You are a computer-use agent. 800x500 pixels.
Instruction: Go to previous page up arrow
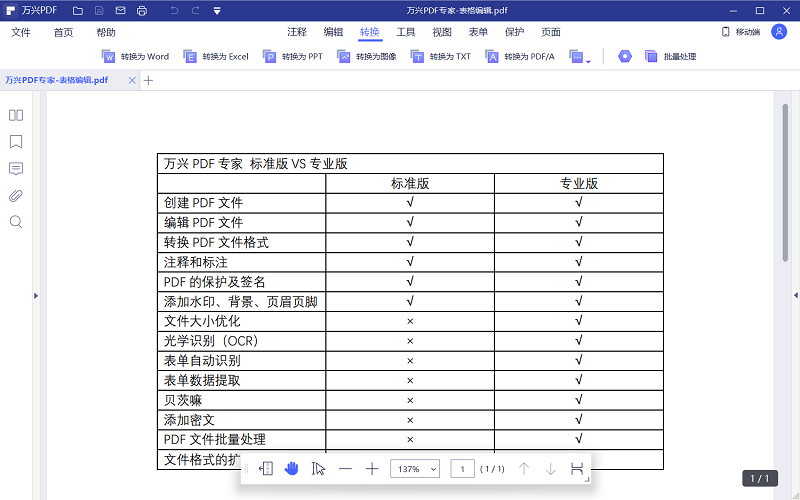click(524, 468)
